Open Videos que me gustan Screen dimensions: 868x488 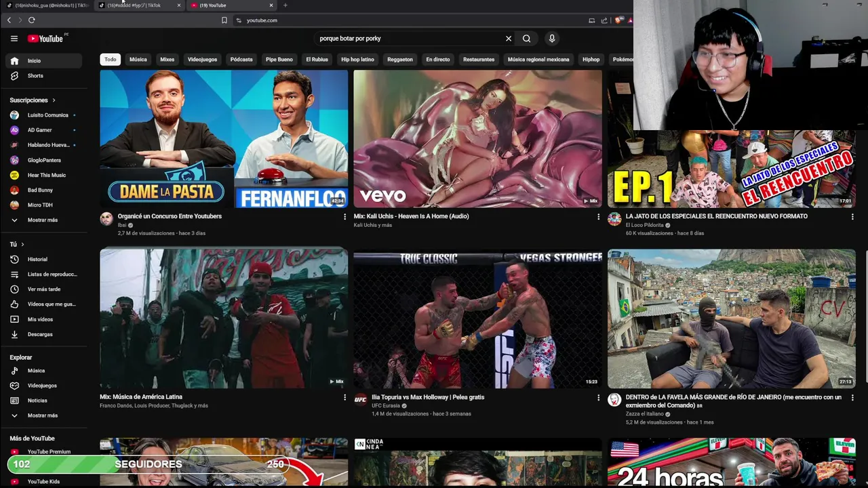point(43,304)
